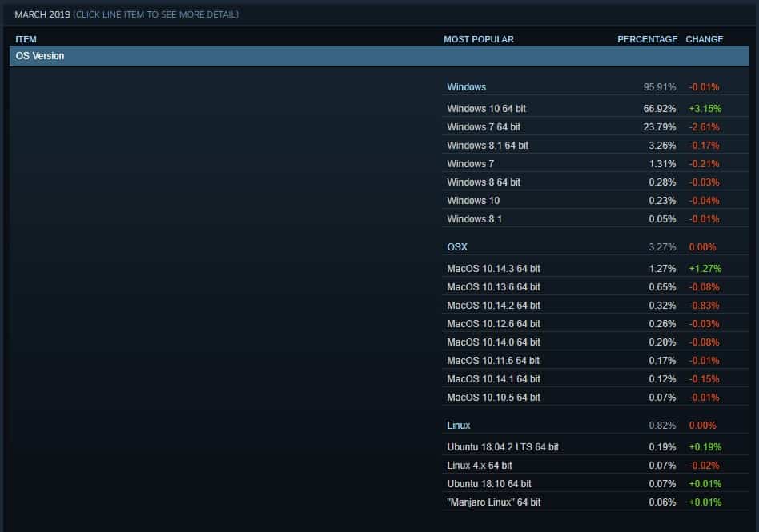Click the +0.01% change for Ubuntu 18.10
Screen dimensions: 759x532
point(705,484)
